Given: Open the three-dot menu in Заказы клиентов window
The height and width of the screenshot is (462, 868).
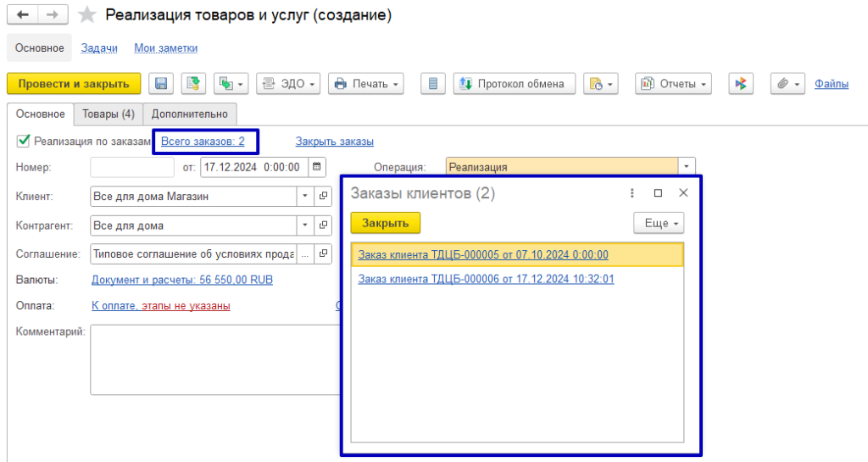Looking at the screenshot, I should pyautogui.click(x=632, y=193).
